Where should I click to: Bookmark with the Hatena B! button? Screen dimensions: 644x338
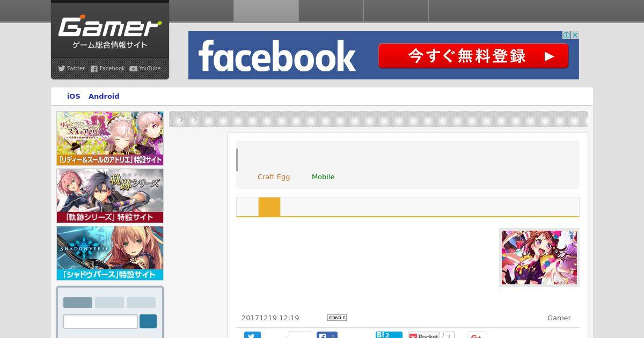(389, 335)
